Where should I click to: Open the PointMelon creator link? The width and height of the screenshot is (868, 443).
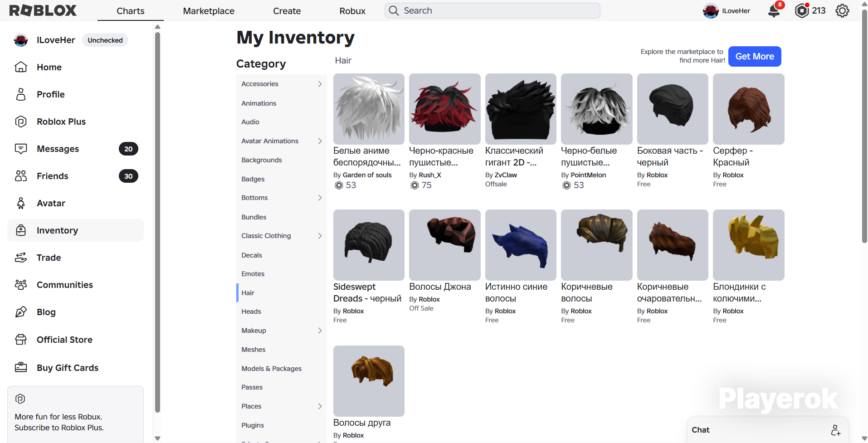pyautogui.click(x=588, y=175)
